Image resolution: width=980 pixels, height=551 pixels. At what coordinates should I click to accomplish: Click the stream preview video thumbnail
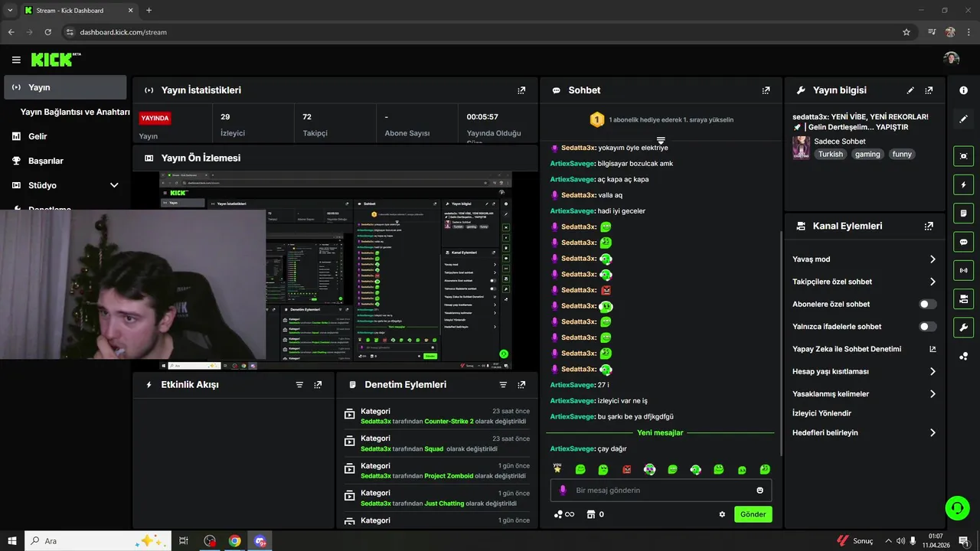coord(335,271)
